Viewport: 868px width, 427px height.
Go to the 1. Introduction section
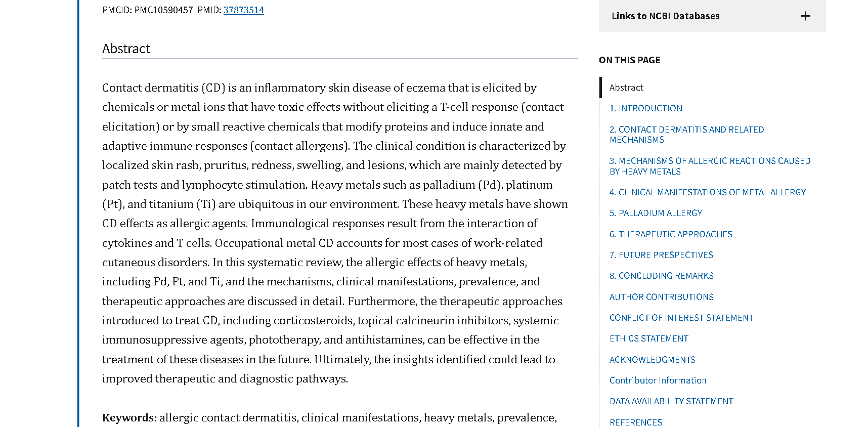click(x=645, y=108)
